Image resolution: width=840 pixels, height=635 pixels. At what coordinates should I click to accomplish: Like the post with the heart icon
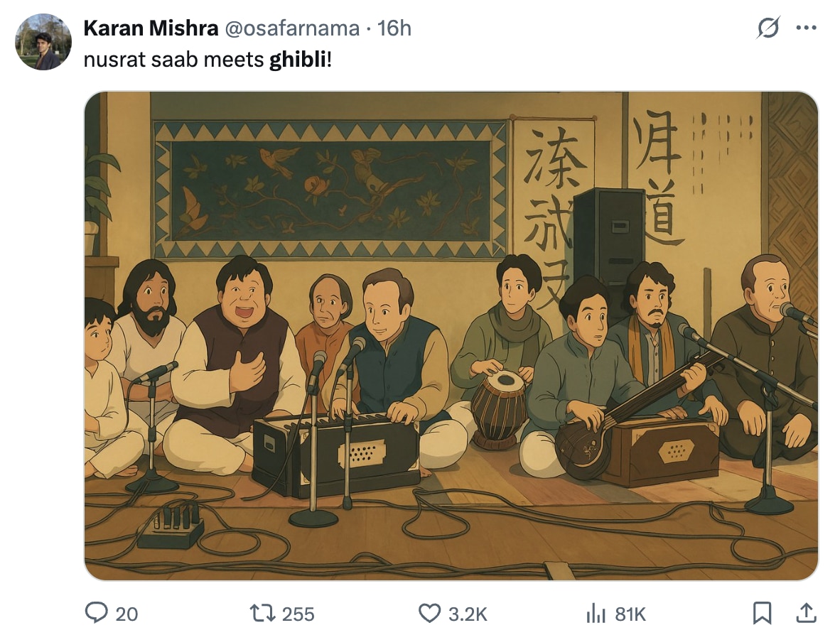click(429, 612)
